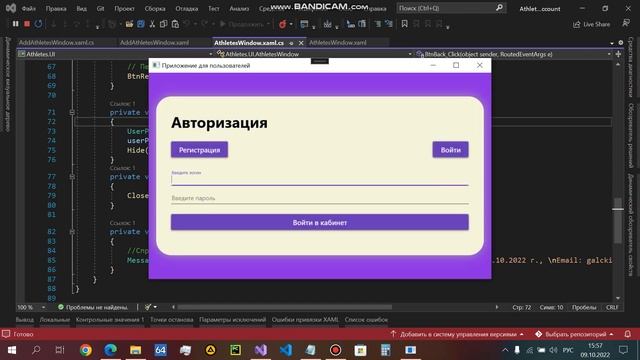
Task: Open the XAML binding errors panel tab
Action: 305,320
